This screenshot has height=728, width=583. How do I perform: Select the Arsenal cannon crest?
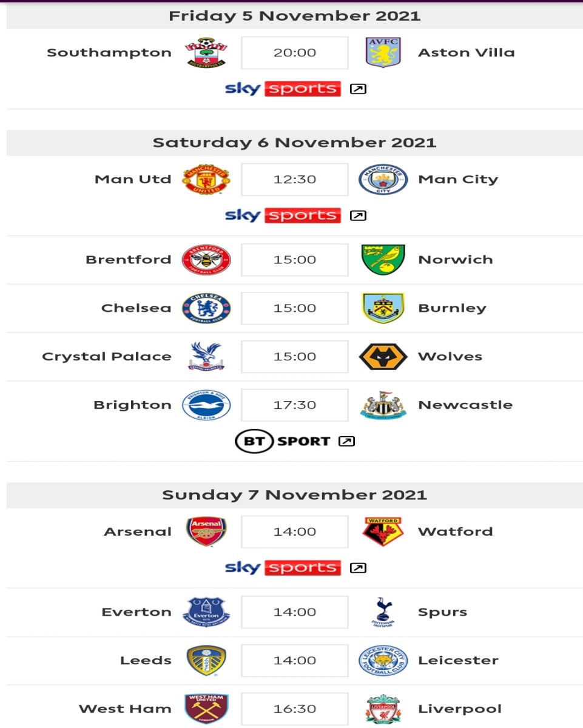coord(206,531)
